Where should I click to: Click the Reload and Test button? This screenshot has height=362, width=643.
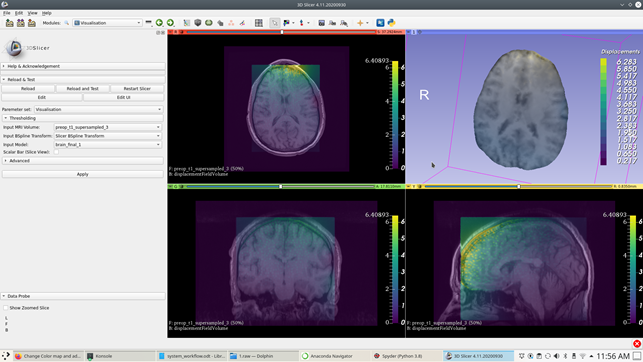click(x=82, y=89)
